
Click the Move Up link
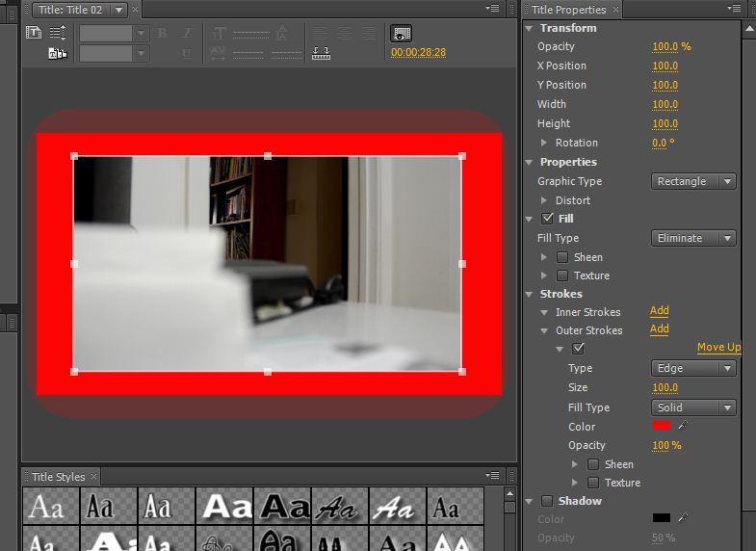(718, 348)
